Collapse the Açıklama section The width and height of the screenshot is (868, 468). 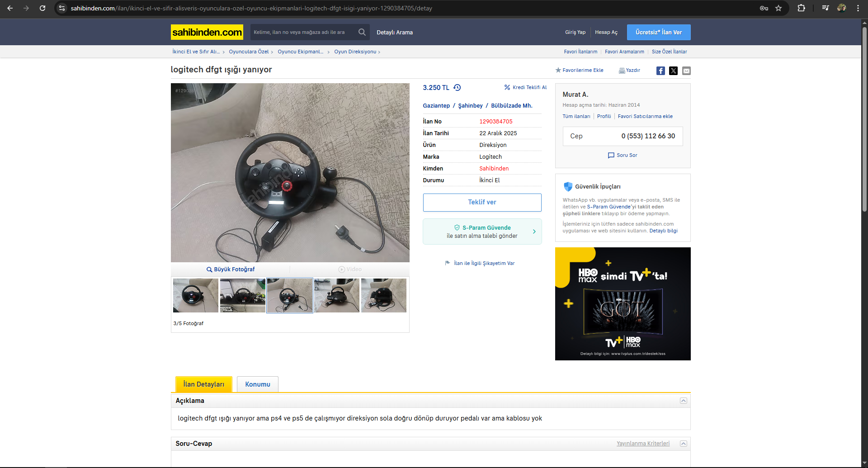tap(684, 401)
